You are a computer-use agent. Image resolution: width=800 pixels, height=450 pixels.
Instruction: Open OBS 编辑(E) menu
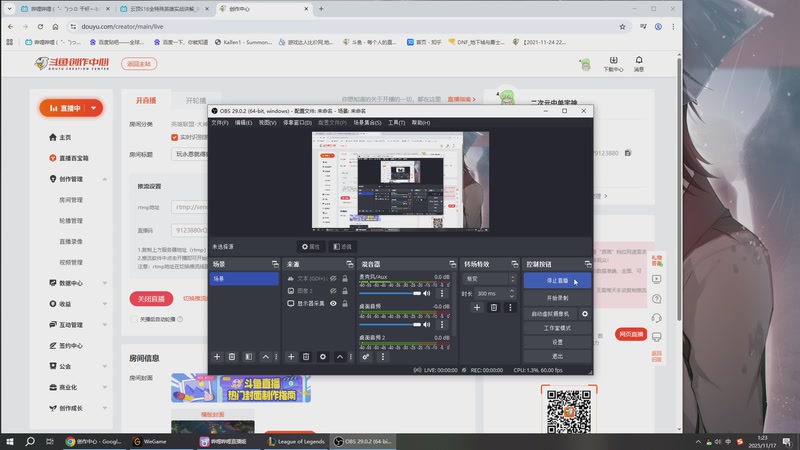pyautogui.click(x=243, y=123)
